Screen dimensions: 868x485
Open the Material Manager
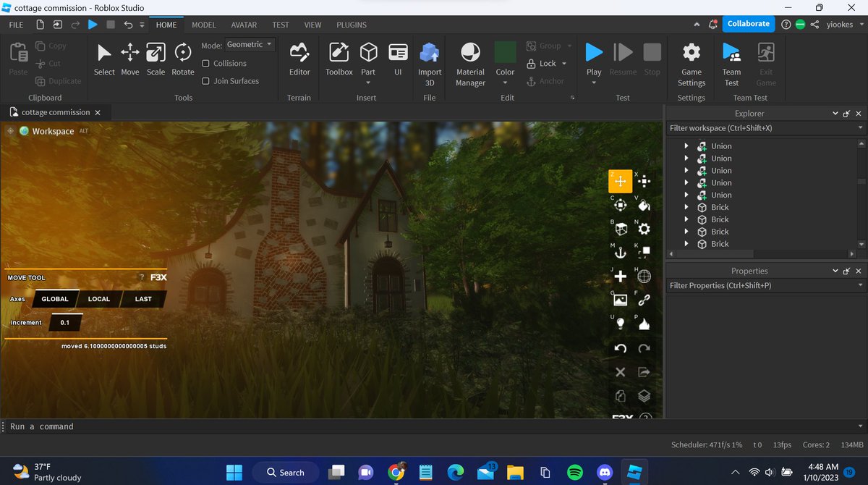tap(469, 62)
